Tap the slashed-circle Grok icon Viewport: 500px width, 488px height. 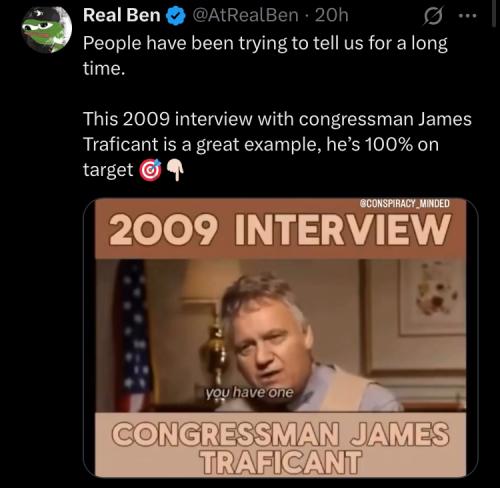tap(433, 16)
